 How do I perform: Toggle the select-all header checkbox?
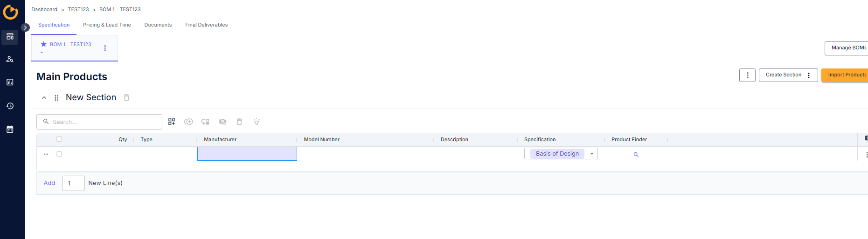59,139
